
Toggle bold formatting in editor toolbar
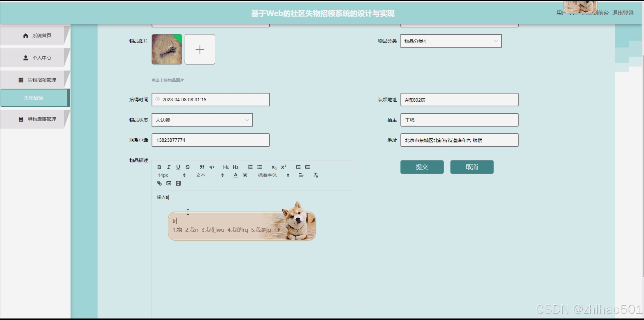pyautogui.click(x=159, y=167)
